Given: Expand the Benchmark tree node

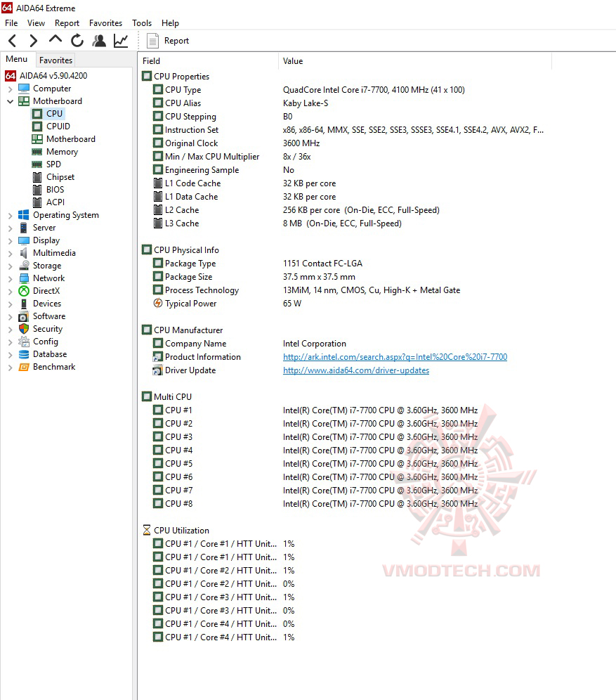Looking at the screenshot, I should pyautogui.click(x=11, y=368).
